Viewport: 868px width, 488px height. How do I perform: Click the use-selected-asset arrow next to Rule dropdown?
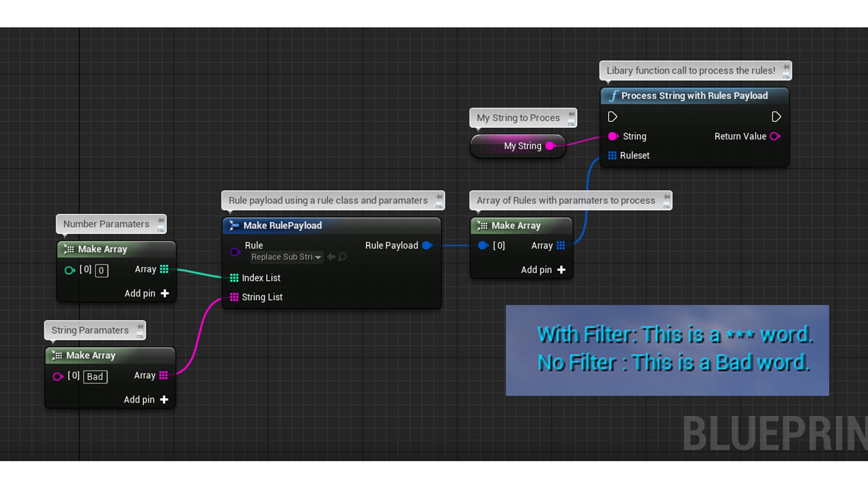(331, 257)
